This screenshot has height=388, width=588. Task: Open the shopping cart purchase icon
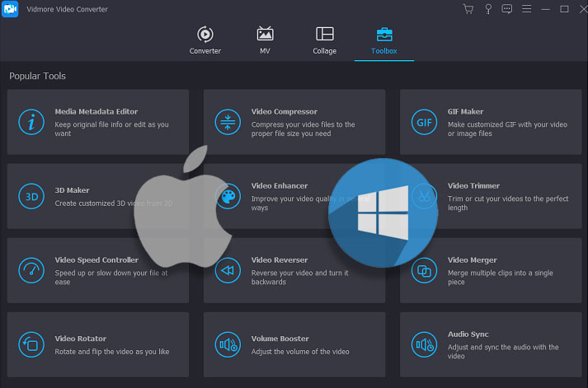click(468, 9)
